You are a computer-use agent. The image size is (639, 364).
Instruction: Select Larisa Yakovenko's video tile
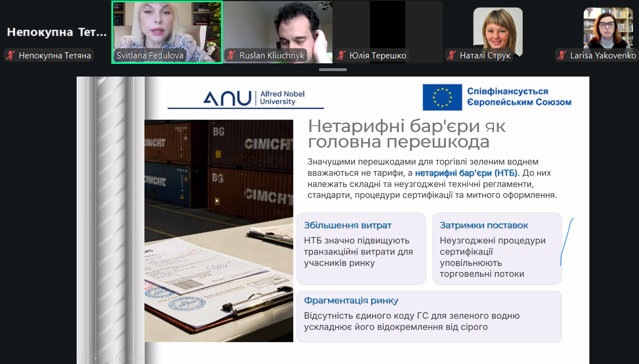tap(608, 28)
